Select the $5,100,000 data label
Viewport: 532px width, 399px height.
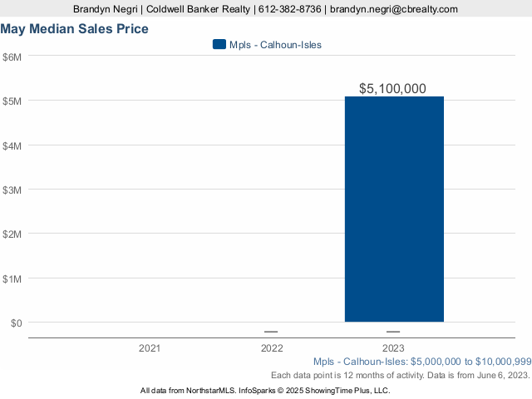[393, 88]
